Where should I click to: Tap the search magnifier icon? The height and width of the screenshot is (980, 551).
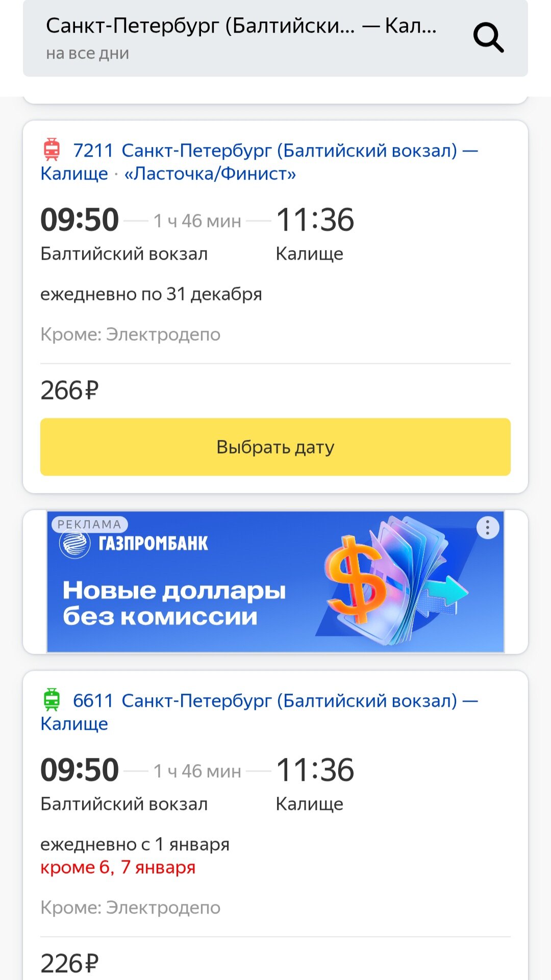pos(488,37)
